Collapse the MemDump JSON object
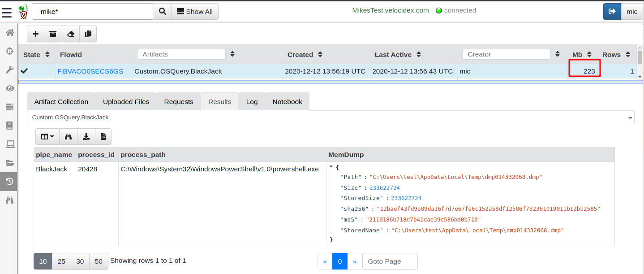The image size is (644, 274). [331, 167]
